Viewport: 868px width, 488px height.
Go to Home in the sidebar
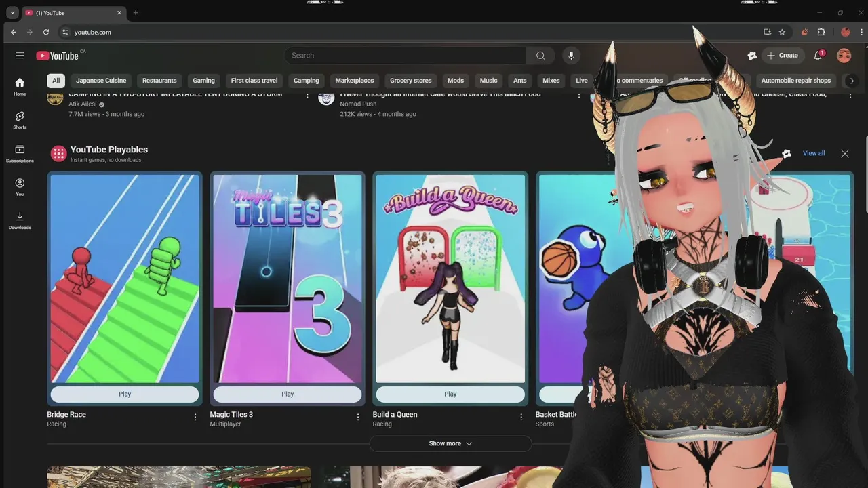20,87
